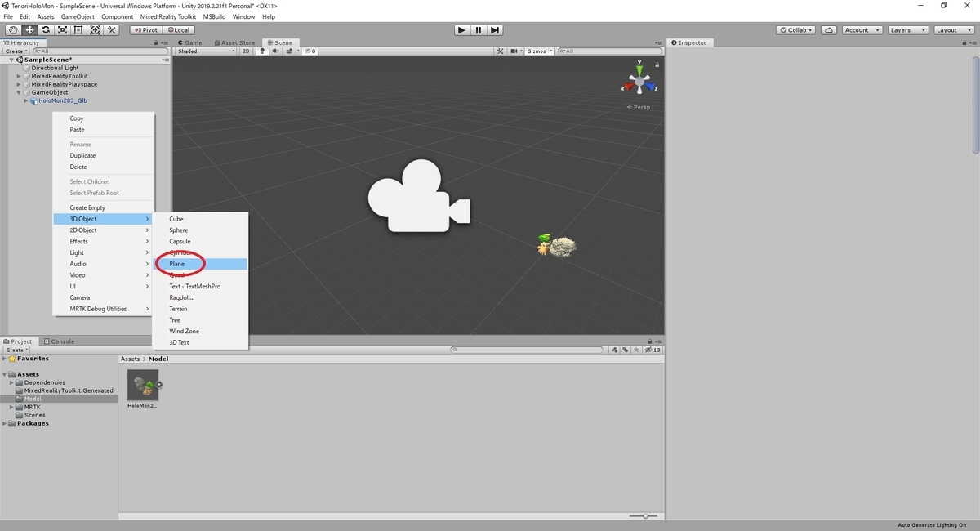
Task: Select Create Empty in context menu
Action: (x=103, y=207)
